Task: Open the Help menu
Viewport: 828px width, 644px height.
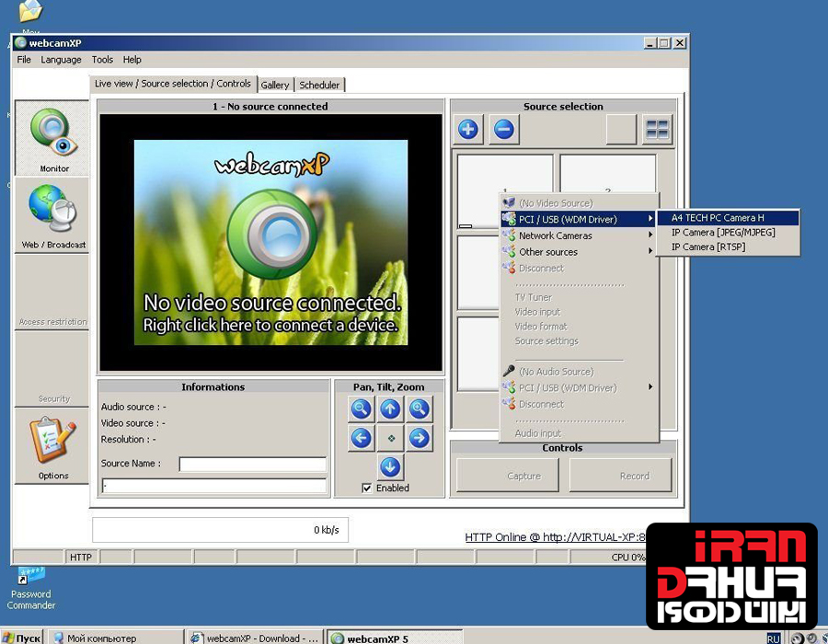Action: coord(132,60)
